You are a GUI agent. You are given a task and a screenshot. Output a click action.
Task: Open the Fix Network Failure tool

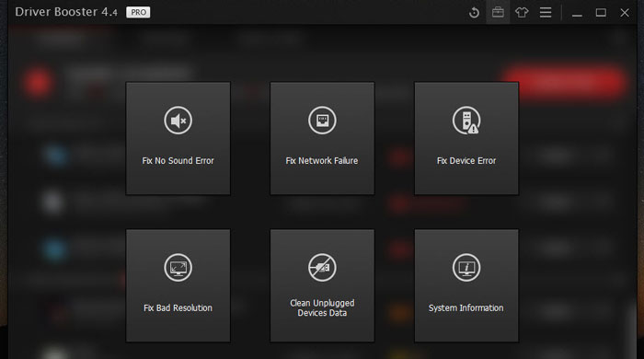click(322, 138)
